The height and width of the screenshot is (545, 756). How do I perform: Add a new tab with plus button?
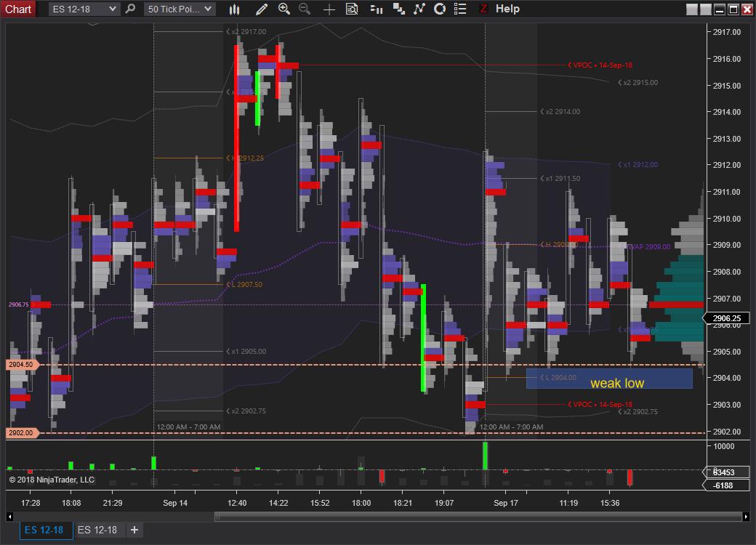tap(134, 530)
